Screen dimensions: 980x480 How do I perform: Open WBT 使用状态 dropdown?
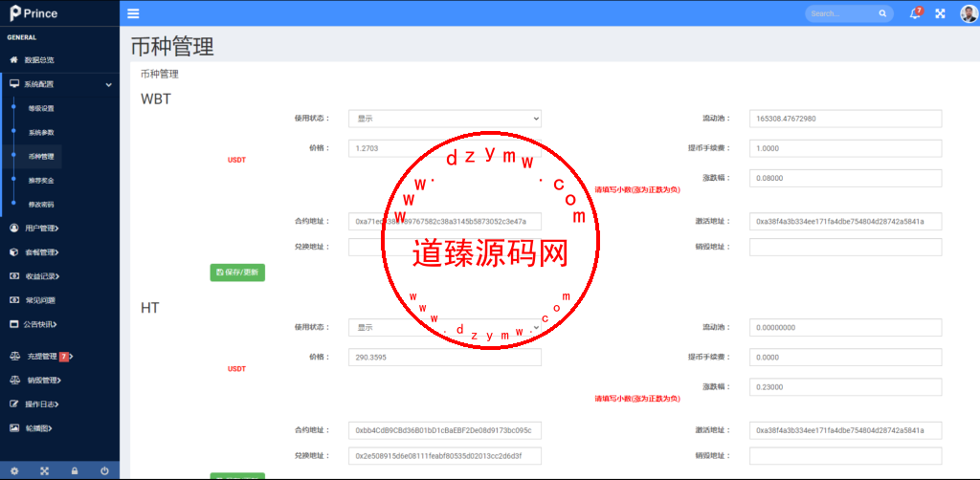445,118
